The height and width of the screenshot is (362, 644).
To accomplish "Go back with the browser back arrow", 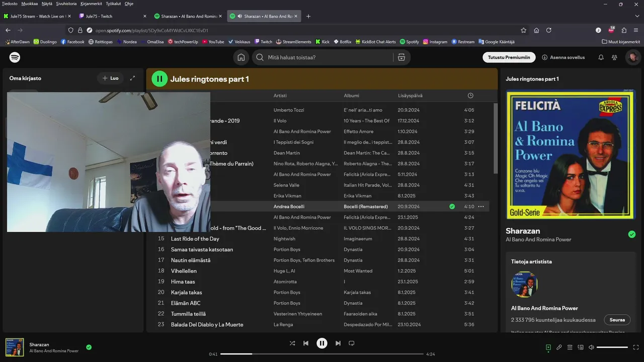I will (x=8, y=30).
